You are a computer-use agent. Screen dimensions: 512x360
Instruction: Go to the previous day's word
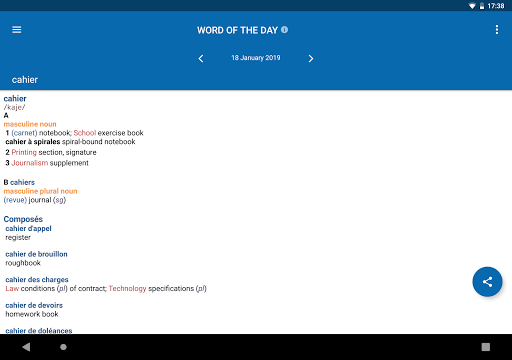pyautogui.click(x=201, y=59)
